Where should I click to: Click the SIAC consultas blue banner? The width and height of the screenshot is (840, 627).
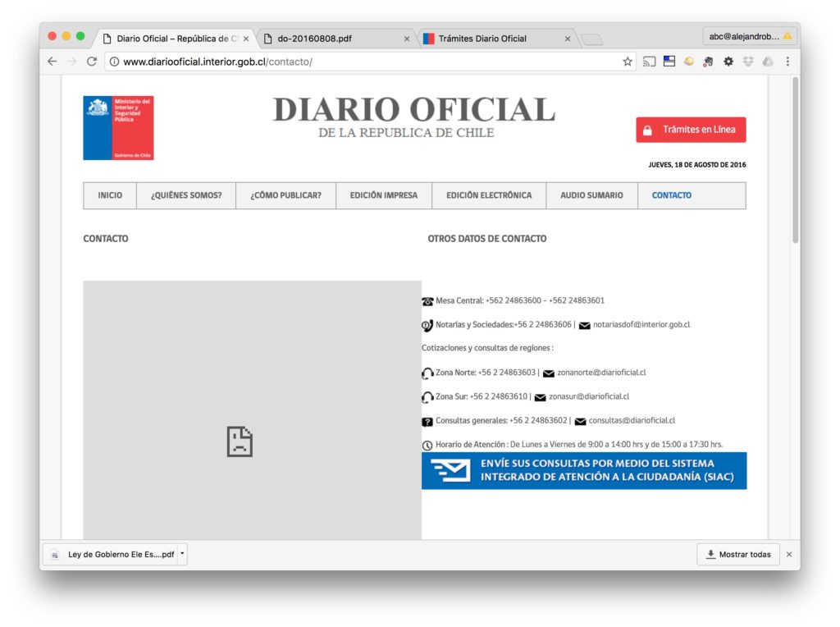584,470
